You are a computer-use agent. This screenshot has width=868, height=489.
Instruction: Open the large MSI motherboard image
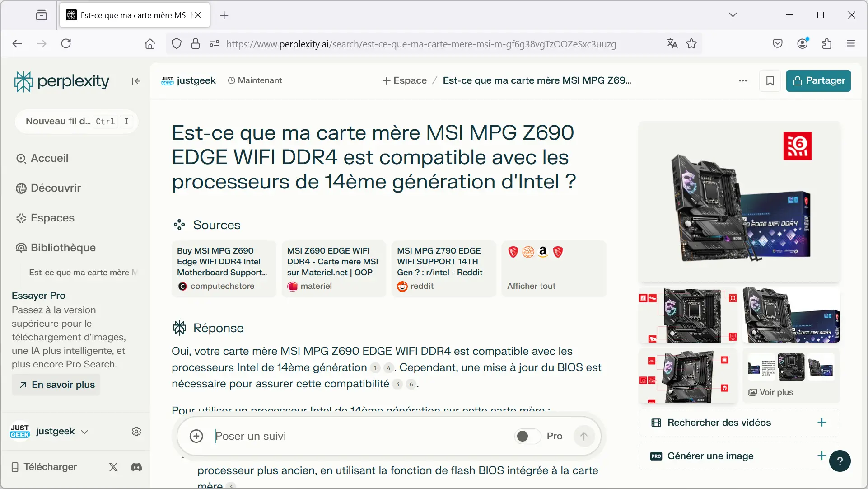tap(739, 202)
